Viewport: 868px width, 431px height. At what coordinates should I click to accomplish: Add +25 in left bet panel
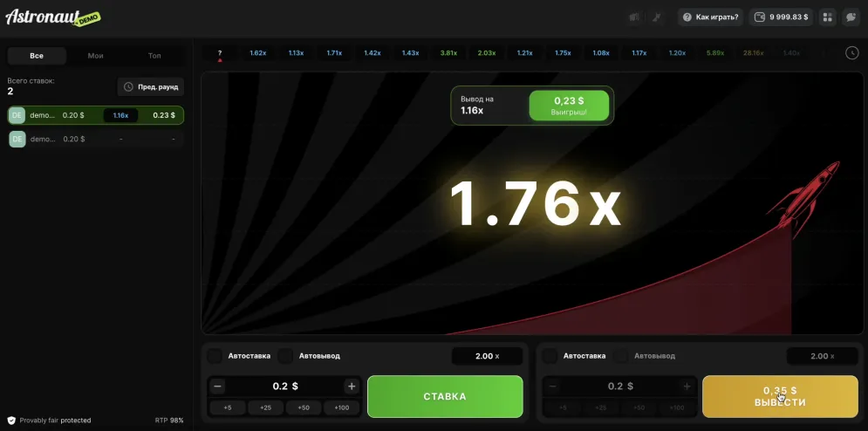click(266, 407)
